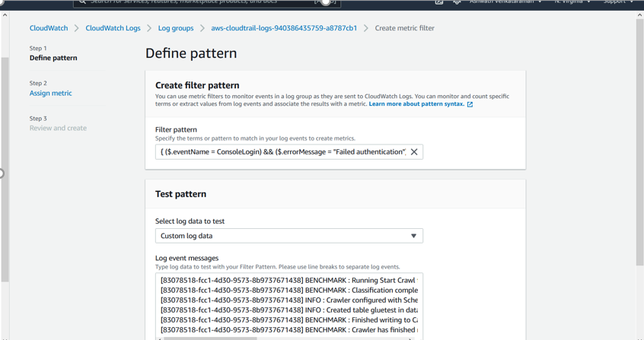
Task: Click inside the Filter pattern text field
Action: pyautogui.click(x=282, y=152)
